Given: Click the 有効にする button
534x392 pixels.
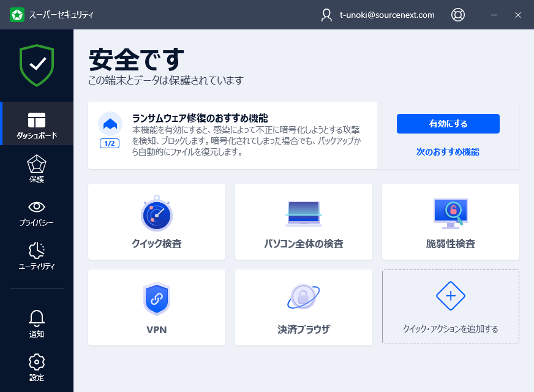Looking at the screenshot, I should pos(448,124).
